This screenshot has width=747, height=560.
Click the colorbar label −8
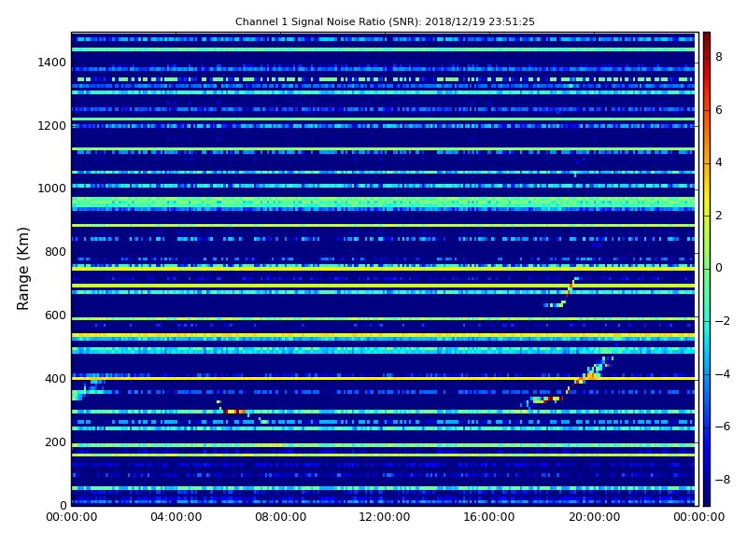pos(723,480)
